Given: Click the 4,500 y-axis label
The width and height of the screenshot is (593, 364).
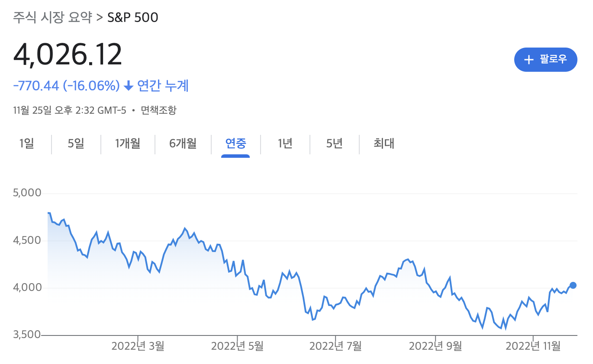Looking at the screenshot, I should point(27,240).
